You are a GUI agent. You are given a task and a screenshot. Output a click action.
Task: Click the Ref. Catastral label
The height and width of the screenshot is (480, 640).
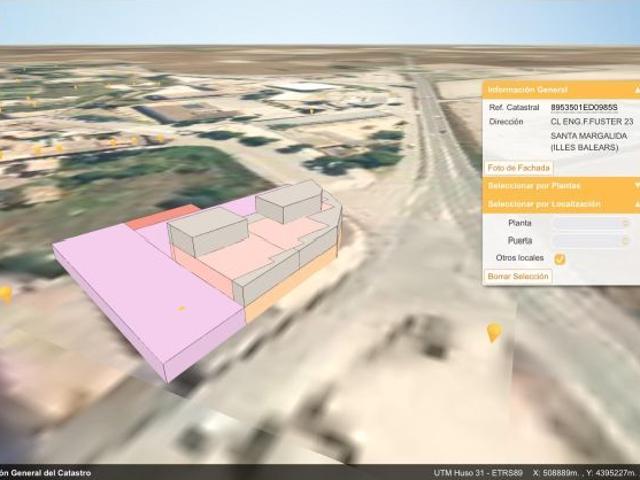coord(514,107)
